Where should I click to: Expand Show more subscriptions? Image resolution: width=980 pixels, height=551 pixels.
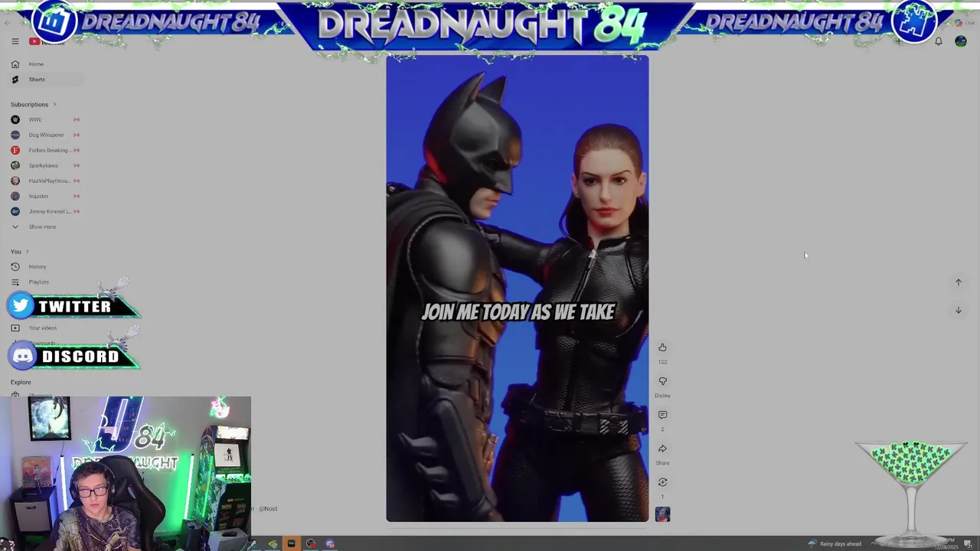[43, 227]
